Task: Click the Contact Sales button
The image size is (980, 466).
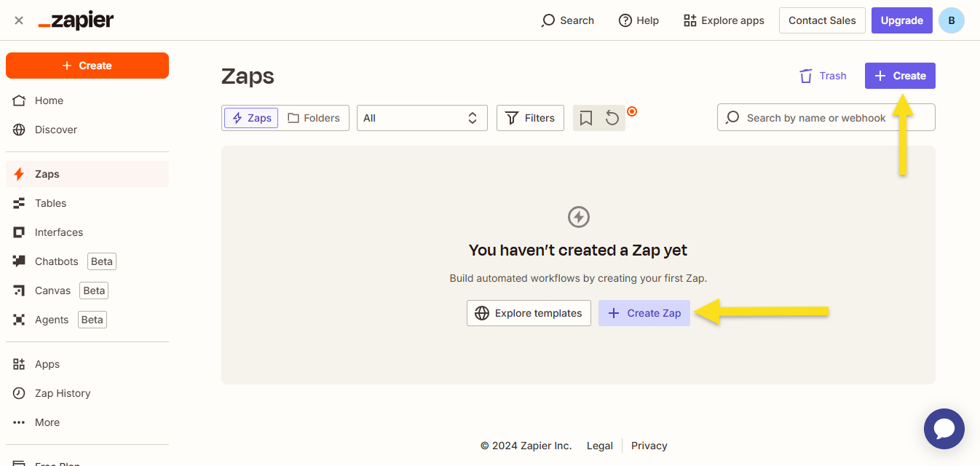Action: (x=822, y=20)
